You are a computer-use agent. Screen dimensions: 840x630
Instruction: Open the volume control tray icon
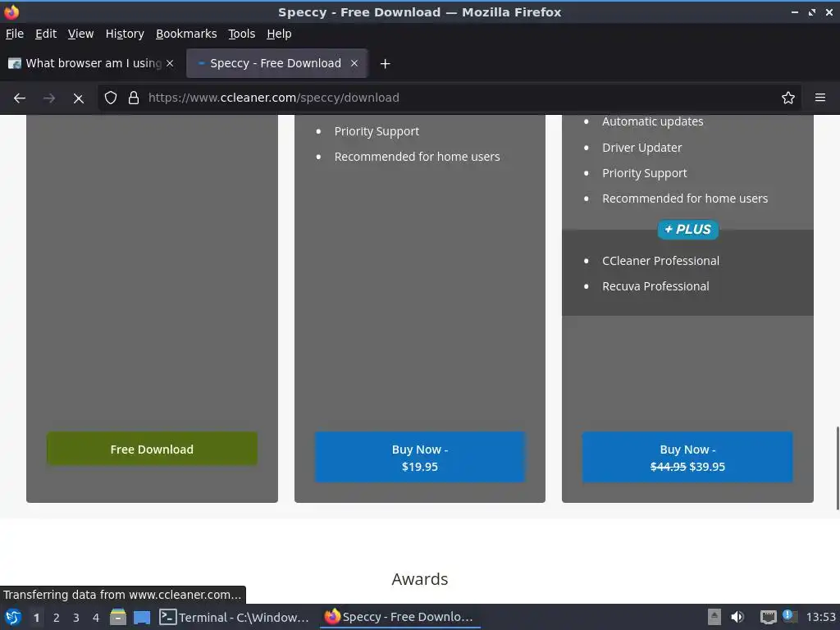(737, 617)
